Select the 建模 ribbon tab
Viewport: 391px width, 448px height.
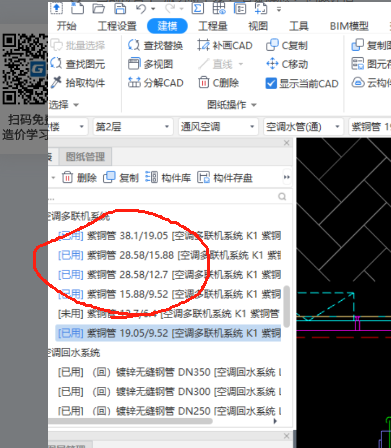[x=167, y=26]
